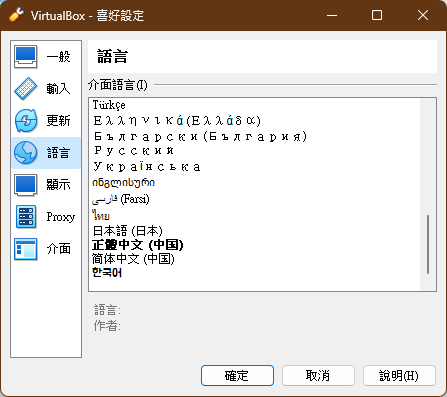The height and width of the screenshot is (397, 447).
Task: Select the Korean 한국어 language entry
Action: click(107, 273)
